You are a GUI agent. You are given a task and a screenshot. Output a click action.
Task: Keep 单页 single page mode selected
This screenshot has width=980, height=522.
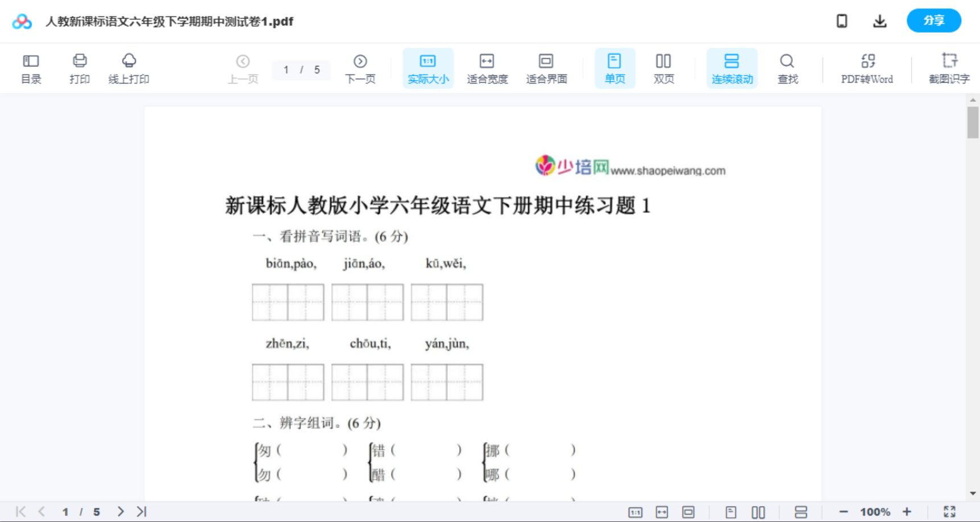click(x=615, y=68)
